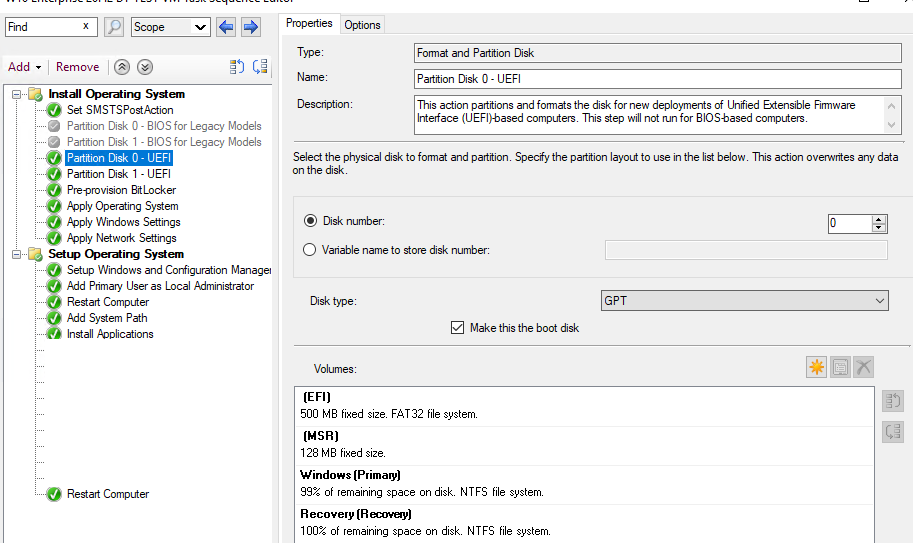The height and width of the screenshot is (543, 913).
Task: Open the Add dropdown menu
Action: click(24, 67)
